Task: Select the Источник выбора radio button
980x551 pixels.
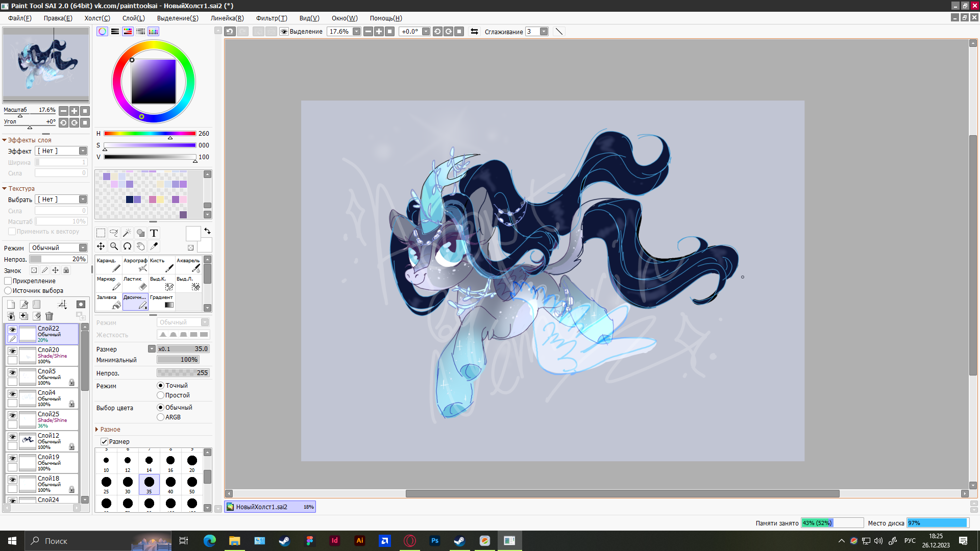Action: tap(8, 291)
